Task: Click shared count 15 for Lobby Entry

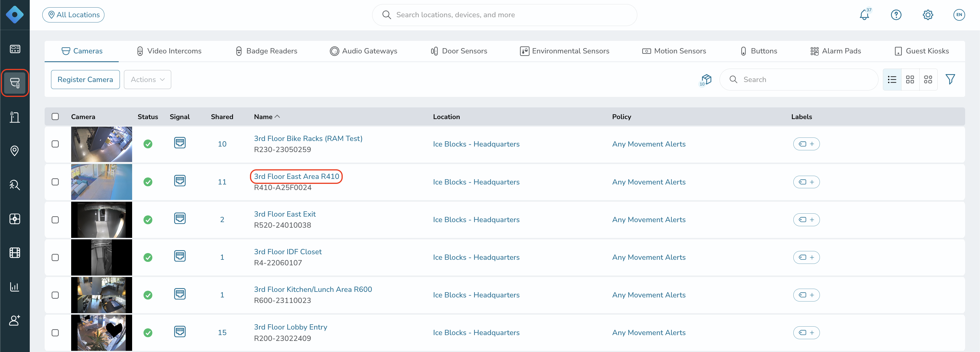Action: [x=222, y=333]
